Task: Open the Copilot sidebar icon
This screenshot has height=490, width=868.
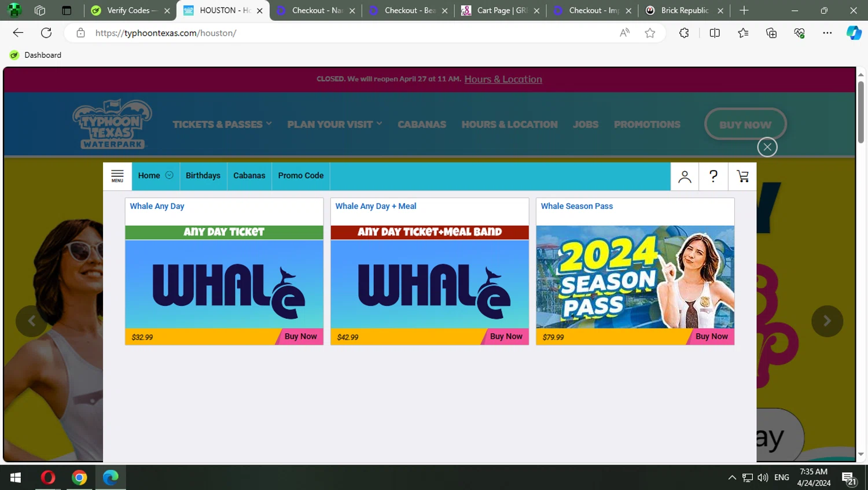Action: click(x=854, y=33)
